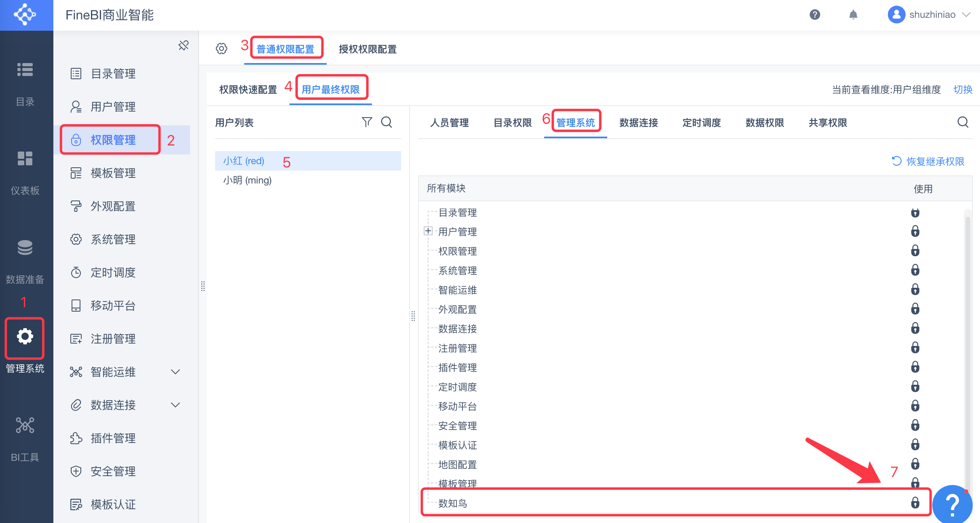Expand 智能运维 submenu chevron
This screenshot has height=523, width=980.
(x=175, y=372)
